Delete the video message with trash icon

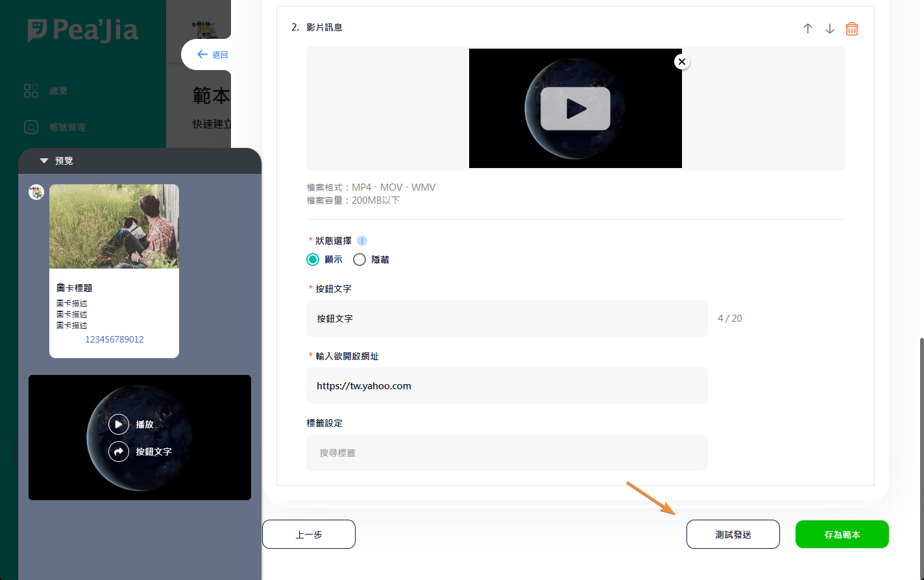851,29
